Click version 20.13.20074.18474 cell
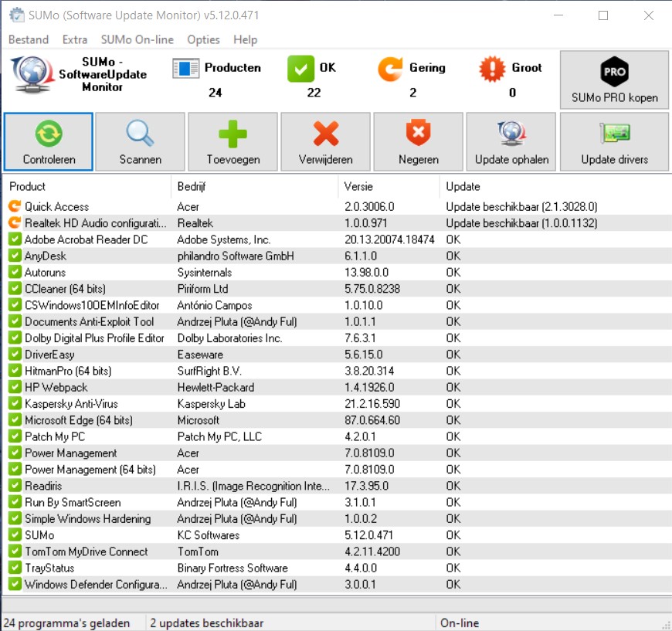 389,239
